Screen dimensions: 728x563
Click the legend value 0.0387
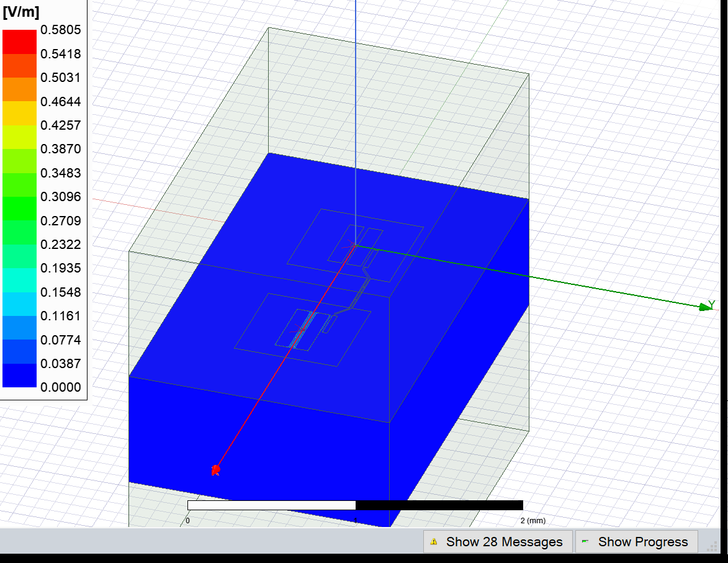[x=60, y=364]
